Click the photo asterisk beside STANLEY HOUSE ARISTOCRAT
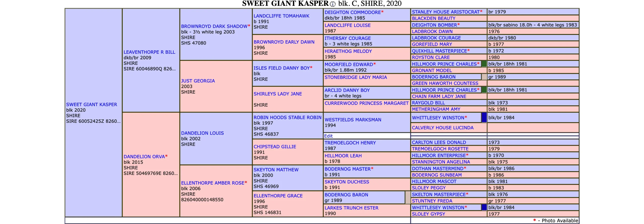Image resolution: width=644 pixels, height=224 pixels. 481,11
